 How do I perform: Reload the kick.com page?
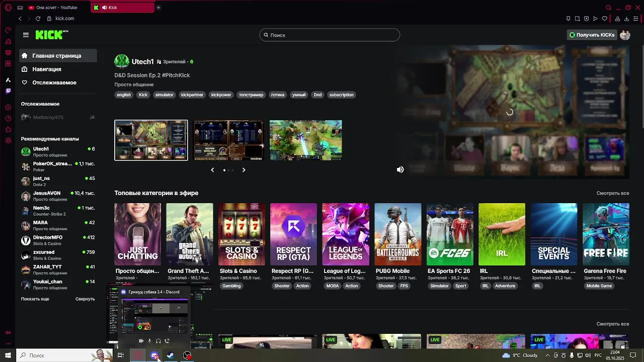click(38, 19)
